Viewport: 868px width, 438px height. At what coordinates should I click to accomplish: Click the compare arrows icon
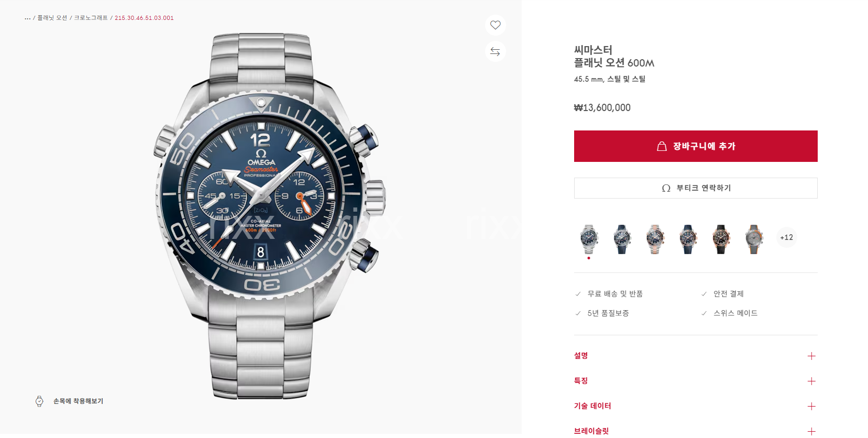coord(495,51)
